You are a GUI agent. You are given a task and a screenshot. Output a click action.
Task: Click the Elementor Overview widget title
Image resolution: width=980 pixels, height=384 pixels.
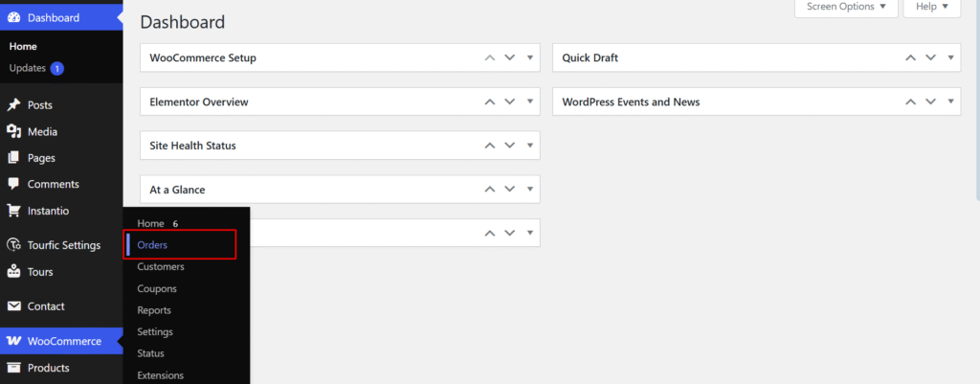[199, 102]
